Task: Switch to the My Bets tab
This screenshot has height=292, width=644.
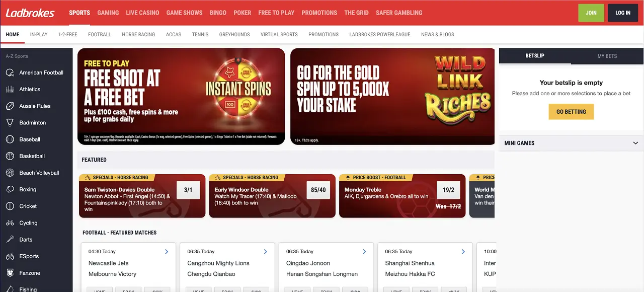Action: (607, 56)
